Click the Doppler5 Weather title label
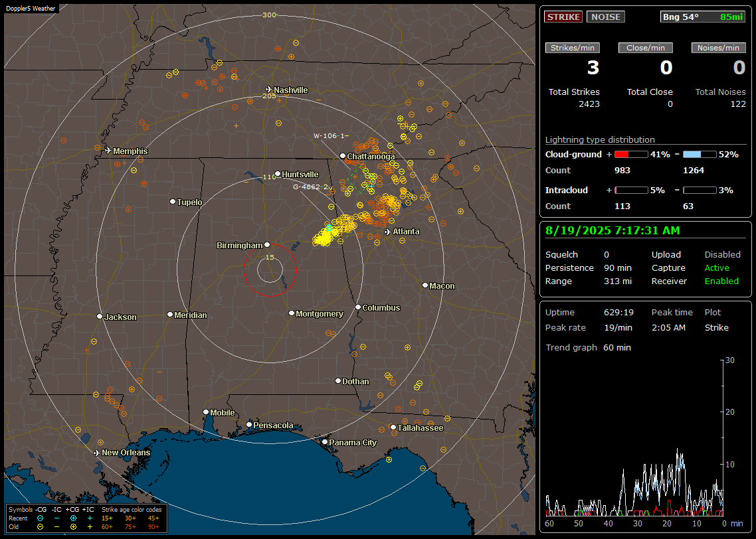Screen dimensions: 756x539 (x=31, y=8)
